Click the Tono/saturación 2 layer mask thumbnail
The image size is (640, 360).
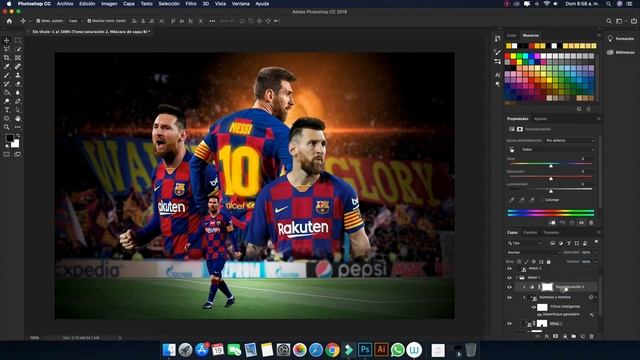click(x=547, y=287)
